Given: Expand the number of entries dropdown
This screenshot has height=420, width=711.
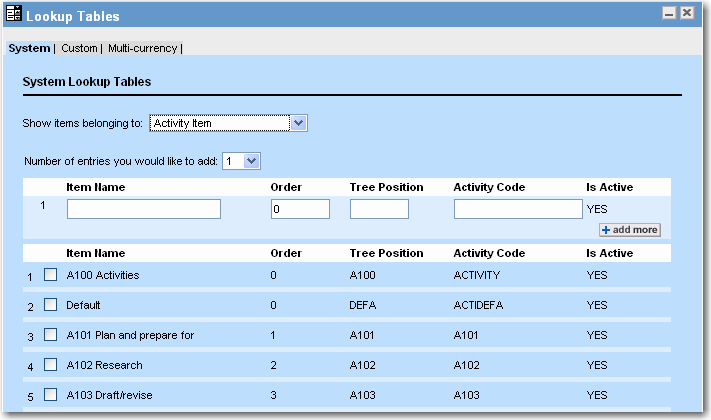Looking at the screenshot, I should [x=241, y=161].
